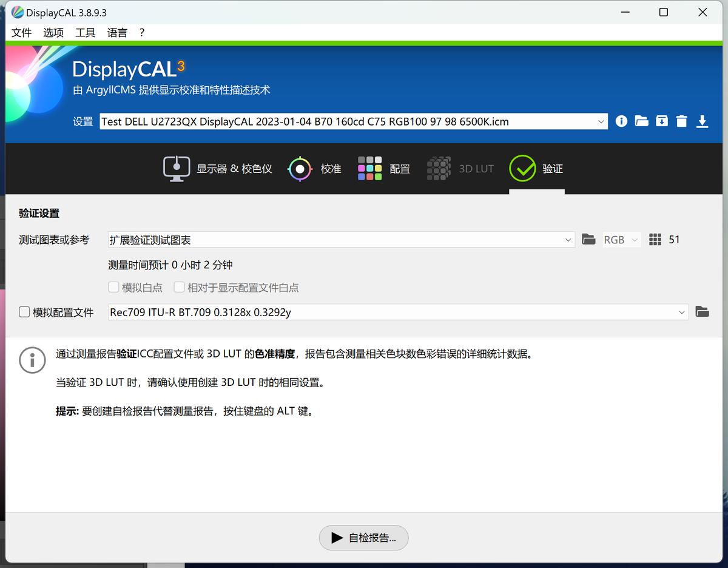The width and height of the screenshot is (728, 568).
Task: Open the settings preset dropdown
Action: (601, 121)
